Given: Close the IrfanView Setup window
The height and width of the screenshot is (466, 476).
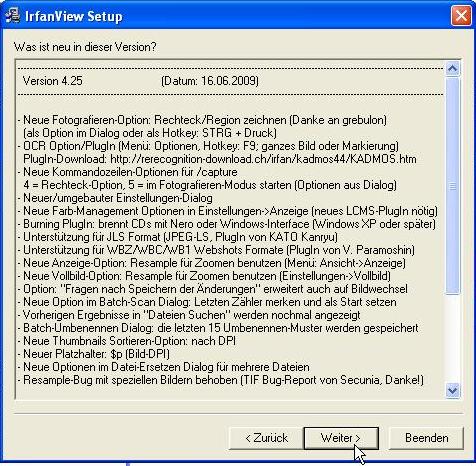Looking at the screenshot, I should pyautogui.click(x=461, y=16).
